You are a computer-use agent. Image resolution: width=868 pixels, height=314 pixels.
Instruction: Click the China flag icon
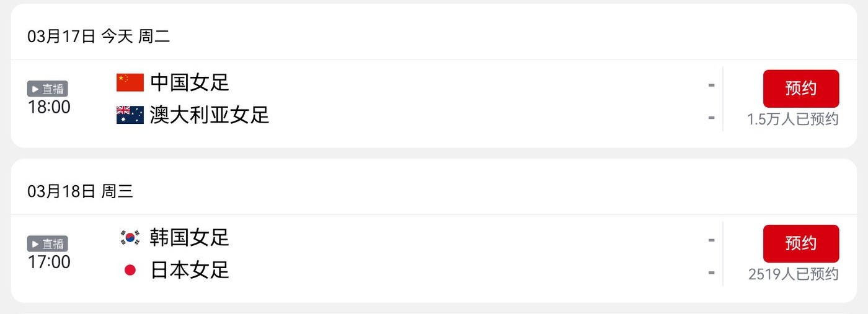pos(130,82)
